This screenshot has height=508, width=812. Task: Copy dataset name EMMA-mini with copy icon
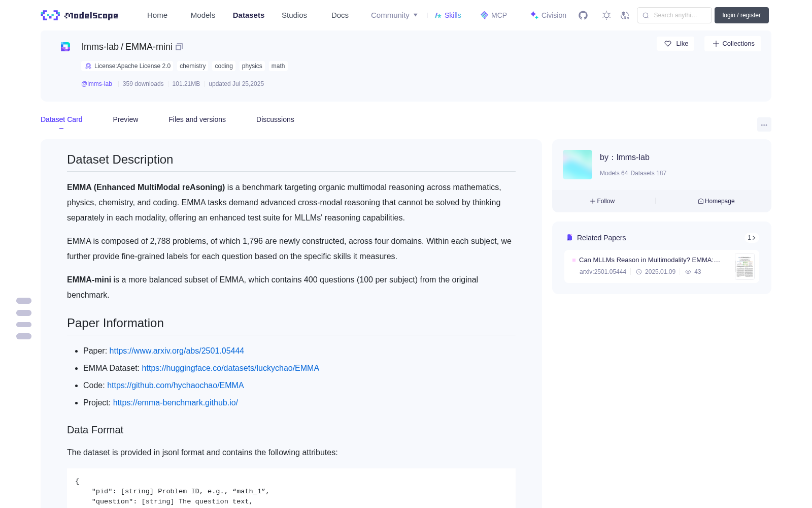click(x=179, y=47)
